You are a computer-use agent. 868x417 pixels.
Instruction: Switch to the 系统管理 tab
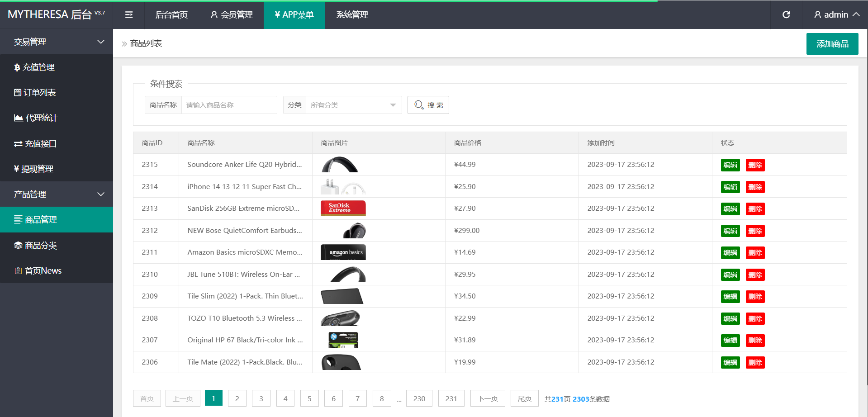point(352,15)
